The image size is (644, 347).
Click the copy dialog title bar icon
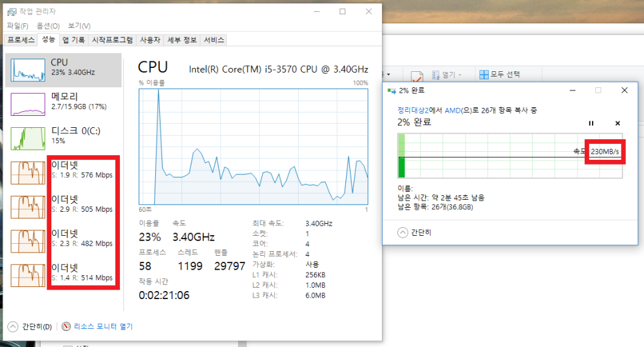[x=391, y=91]
